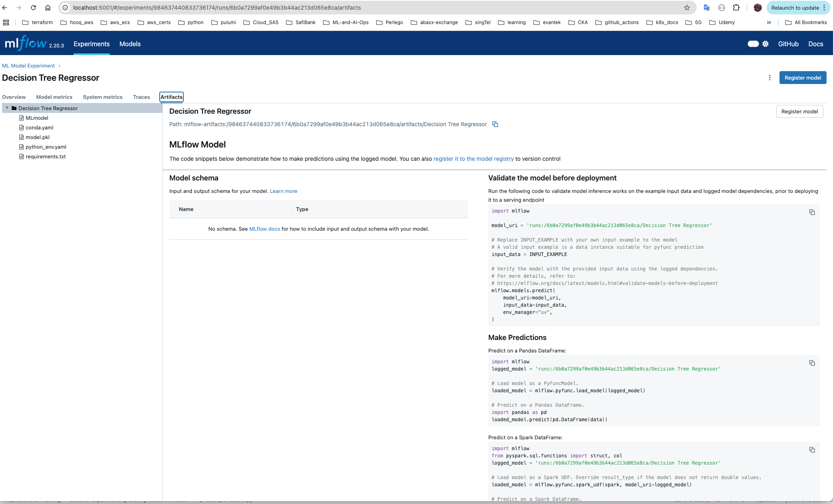833x504 pixels.
Task: Copy the artifact path to clipboard
Action: point(495,124)
